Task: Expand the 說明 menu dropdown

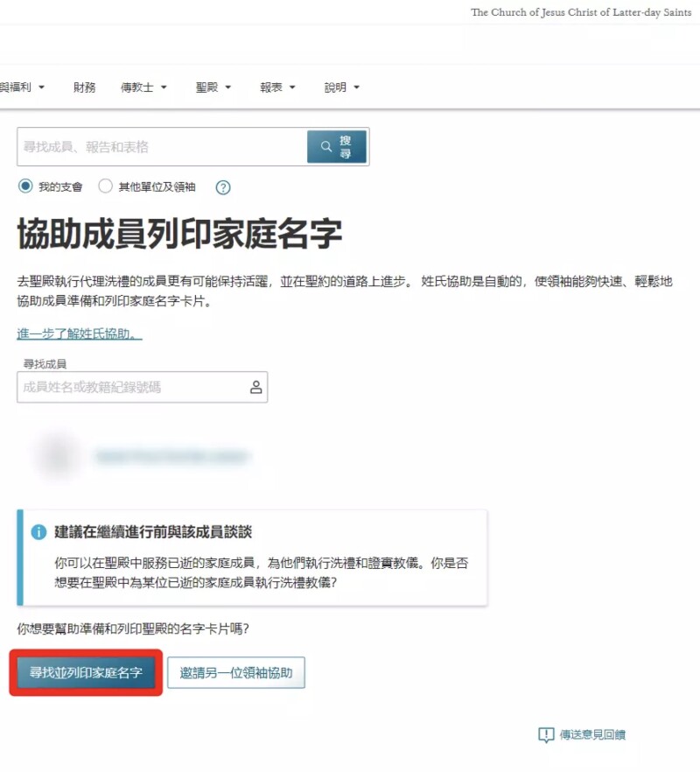Action: (x=341, y=88)
